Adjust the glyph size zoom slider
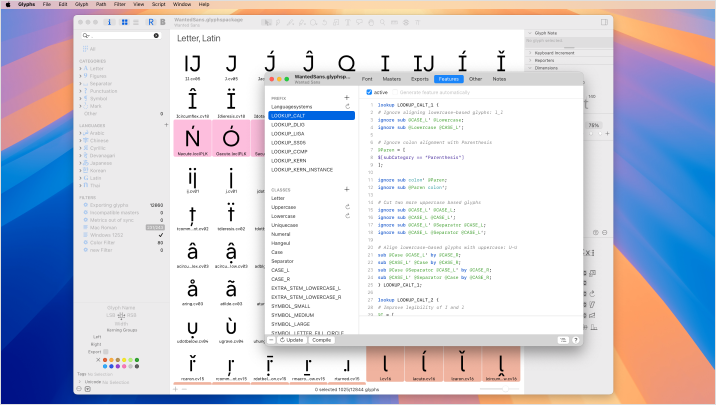Viewport: 716px width, 405px height. coord(505,389)
